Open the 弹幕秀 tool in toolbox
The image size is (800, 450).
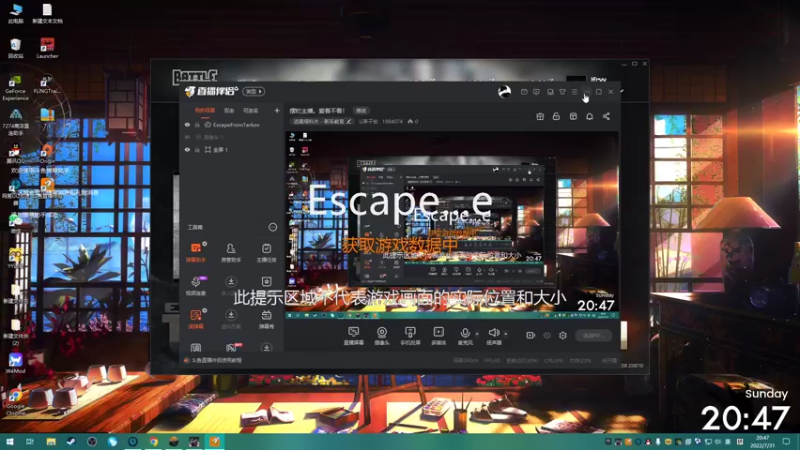coord(266,319)
